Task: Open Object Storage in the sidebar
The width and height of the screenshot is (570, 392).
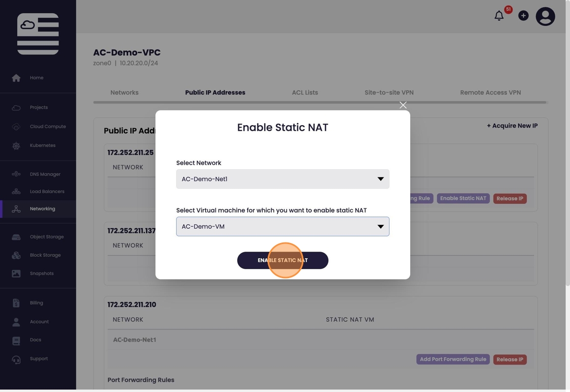Action: [x=46, y=237]
